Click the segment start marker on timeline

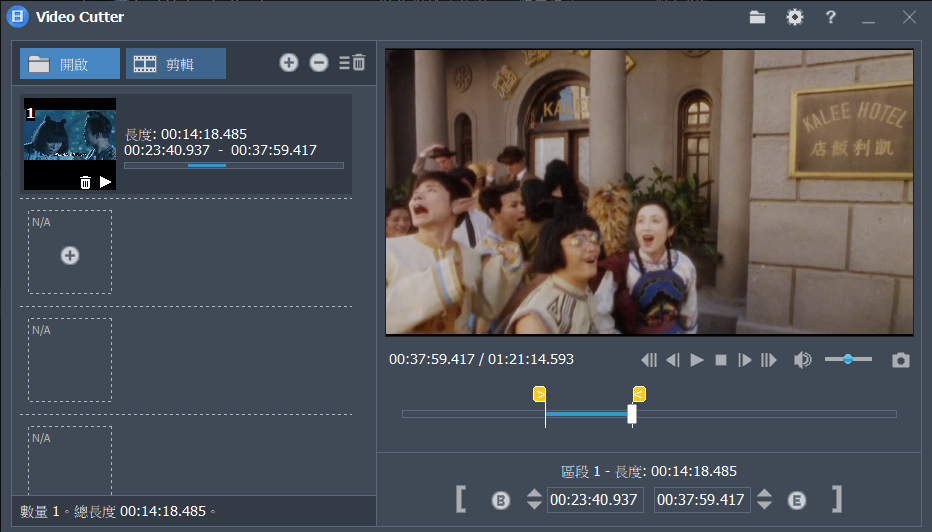(539, 394)
